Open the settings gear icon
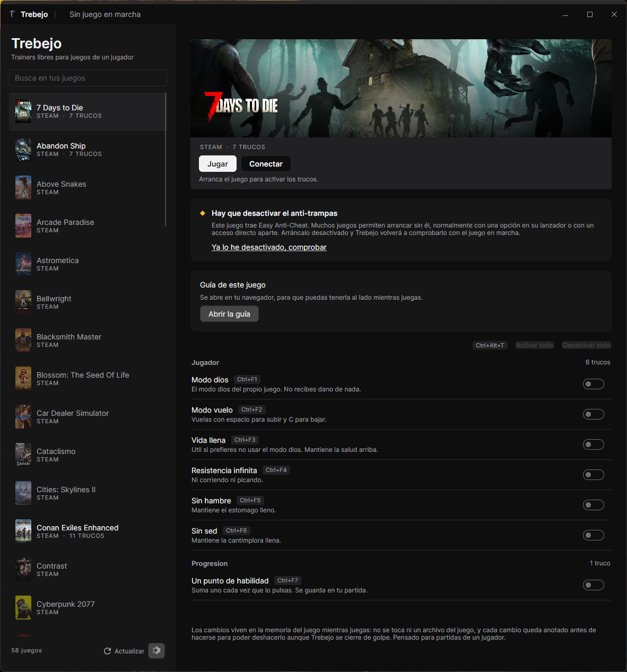Viewport: 627px width, 672px height. pos(156,651)
